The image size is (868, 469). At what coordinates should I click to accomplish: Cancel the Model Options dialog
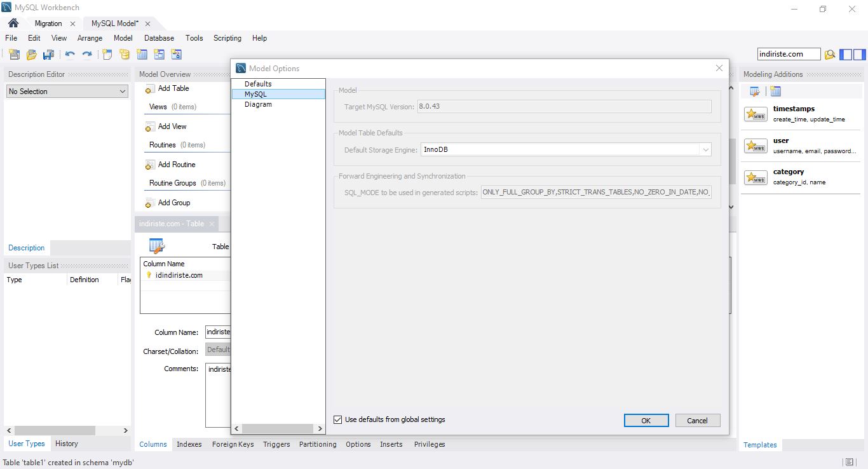coord(697,420)
